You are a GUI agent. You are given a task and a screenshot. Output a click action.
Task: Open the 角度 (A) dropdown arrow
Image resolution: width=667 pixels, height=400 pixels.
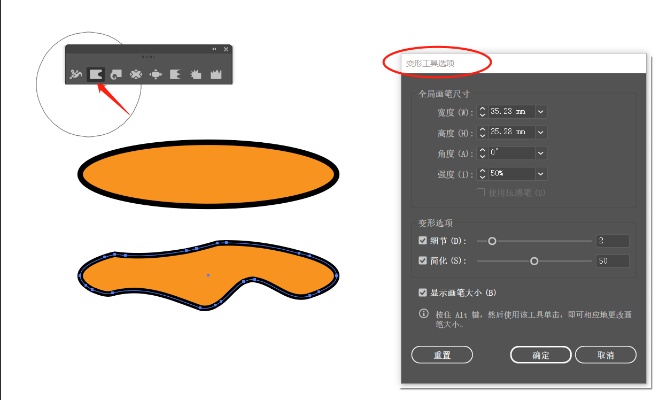[540, 153]
